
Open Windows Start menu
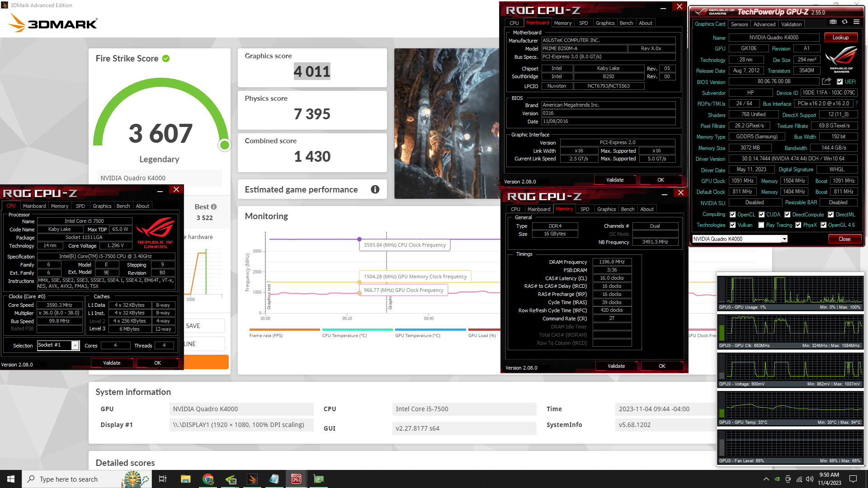11,479
